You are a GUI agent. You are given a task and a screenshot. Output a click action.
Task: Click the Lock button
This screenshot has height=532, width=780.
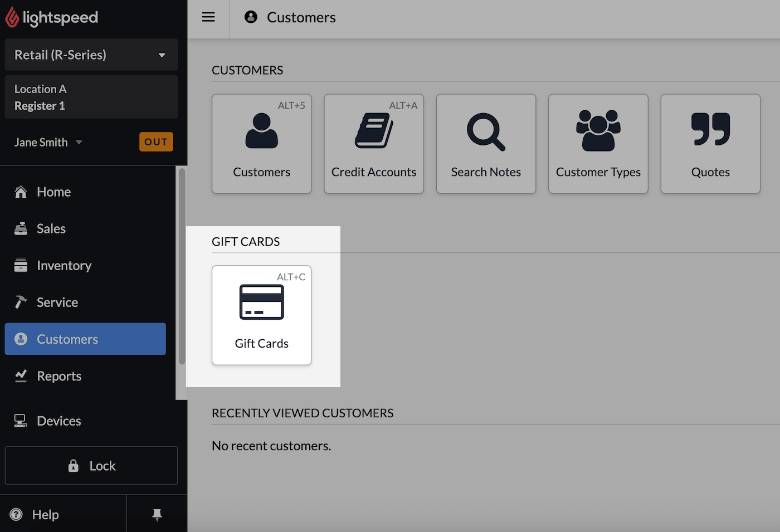coord(91,466)
